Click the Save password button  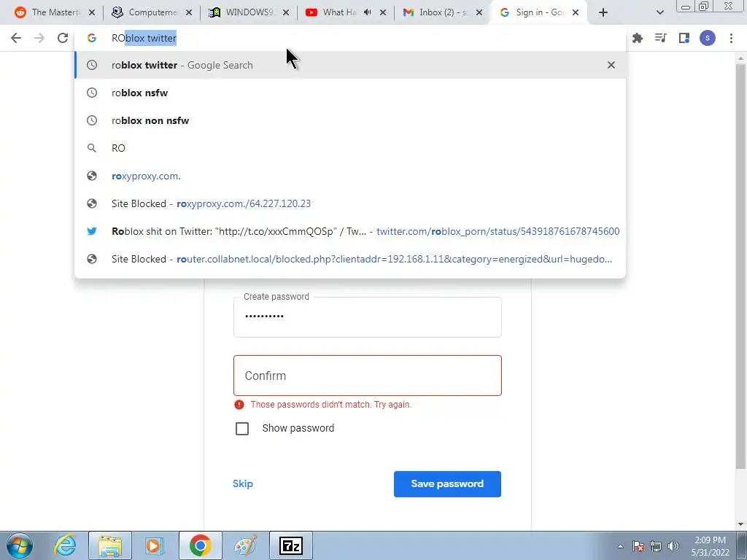tap(447, 484)
